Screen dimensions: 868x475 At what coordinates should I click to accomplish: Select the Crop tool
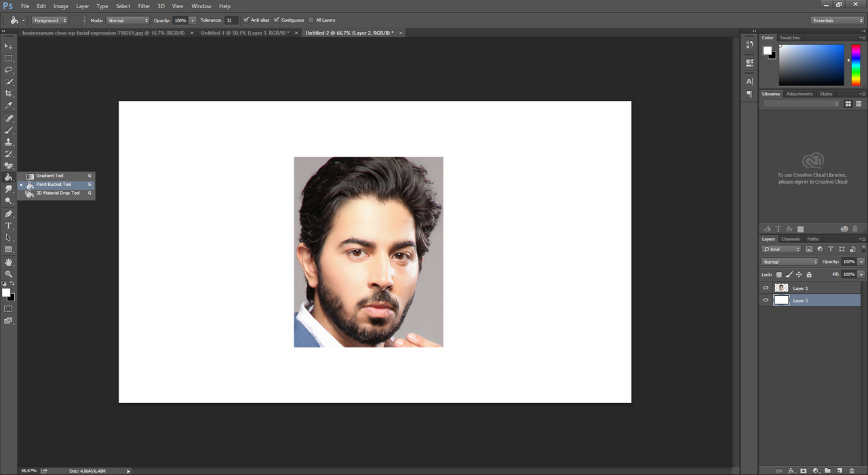click(x=9, y=94)
